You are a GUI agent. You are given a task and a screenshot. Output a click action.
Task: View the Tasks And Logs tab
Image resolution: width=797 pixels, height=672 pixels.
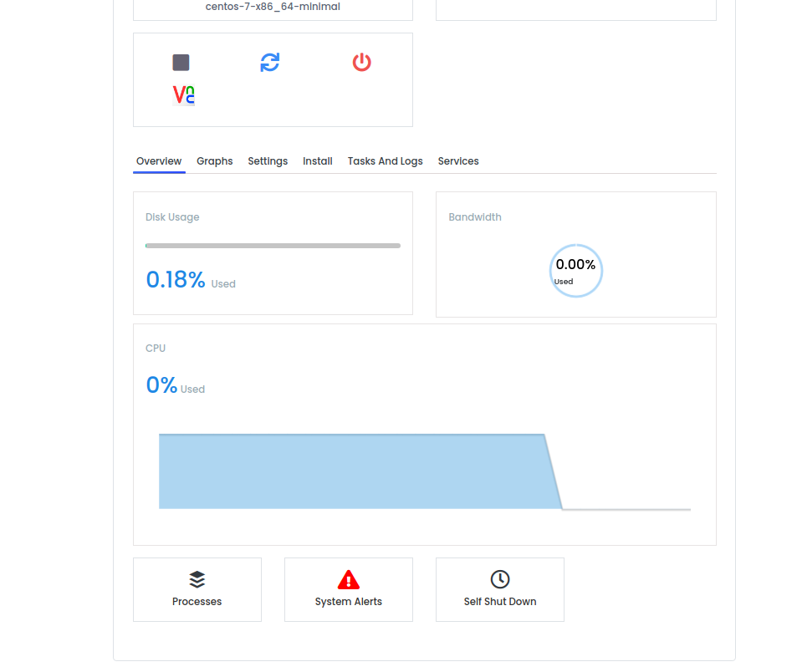coord(386,161)
